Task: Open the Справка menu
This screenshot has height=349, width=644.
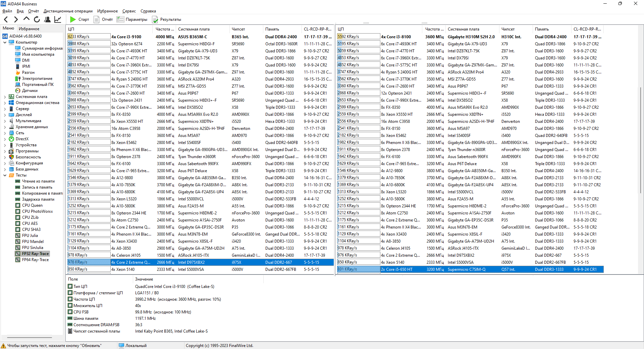Action: 148,11
